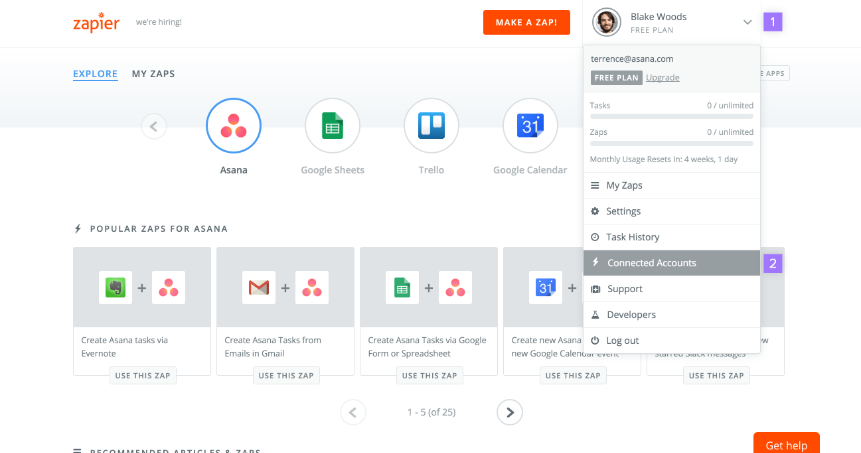Click the Tasks usage progress bar
This screenshot has width=861, height=453.
tap(672, 117)
